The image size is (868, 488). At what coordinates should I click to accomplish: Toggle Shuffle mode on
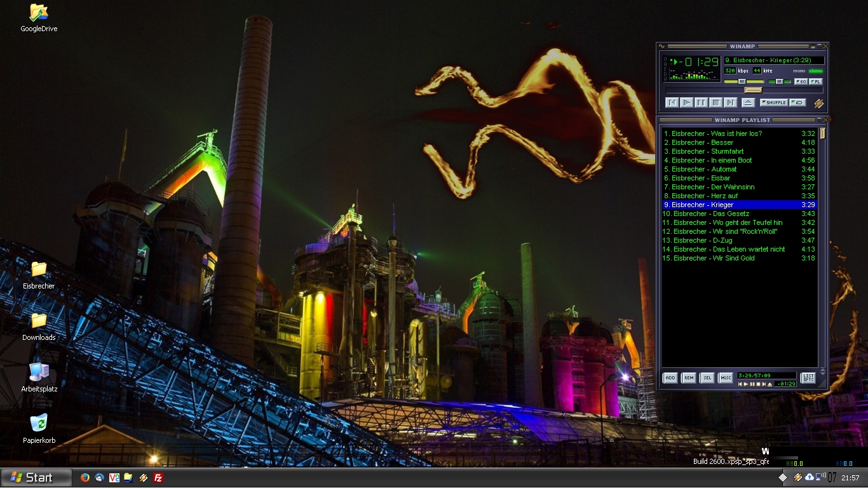(773, 102)
